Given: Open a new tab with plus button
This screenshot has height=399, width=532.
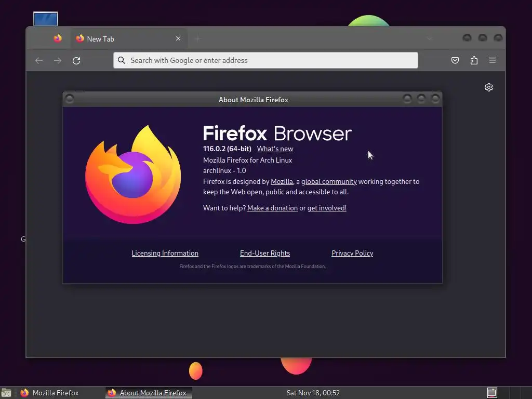Looking at the screenshot, I should [197, 39].
